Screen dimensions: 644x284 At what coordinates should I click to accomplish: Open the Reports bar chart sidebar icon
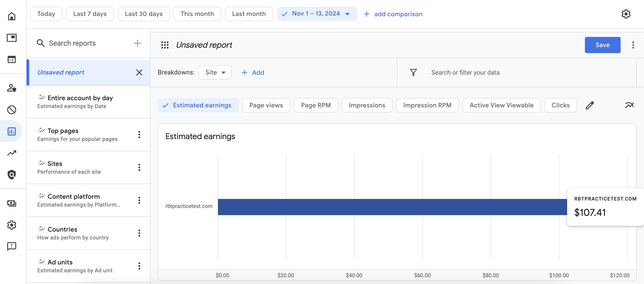tap(11, 131)
